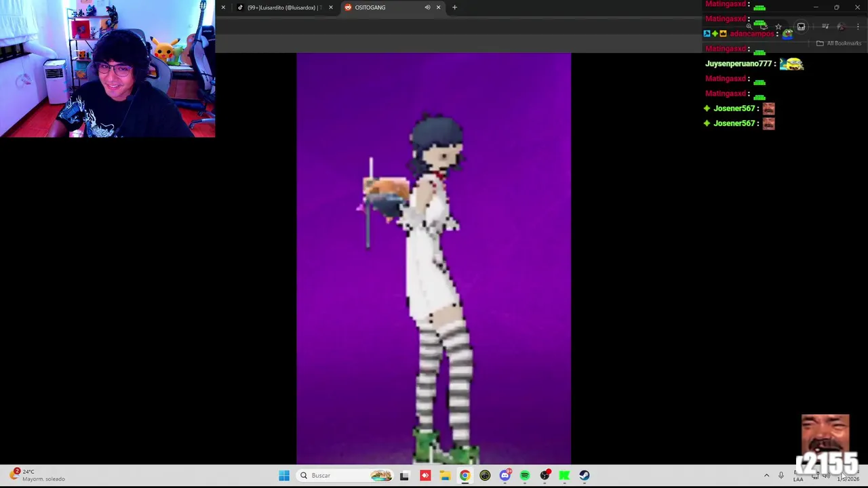The height and width of the screenshot is (488, 868).
Task: Click the microphone tray icon
Action: 781,476
